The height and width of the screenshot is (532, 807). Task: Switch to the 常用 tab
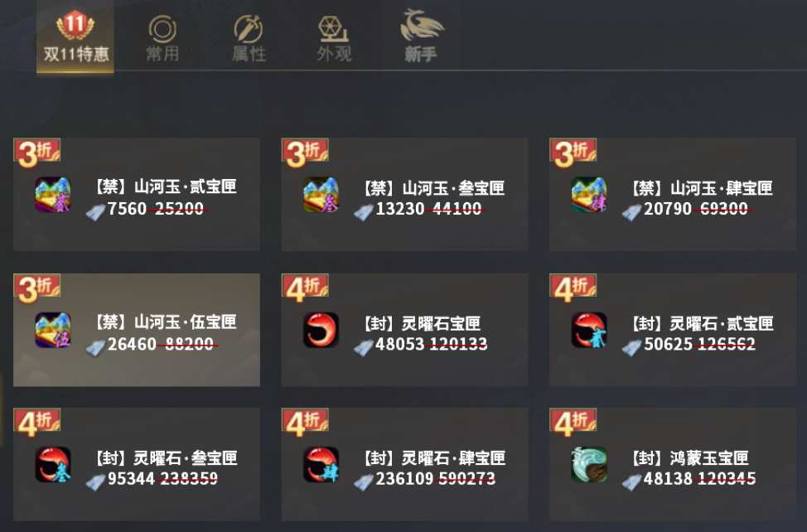[162, 39]
